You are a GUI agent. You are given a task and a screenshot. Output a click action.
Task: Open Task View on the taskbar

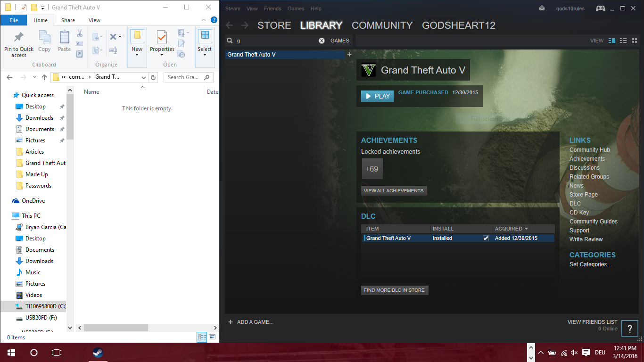57,352
